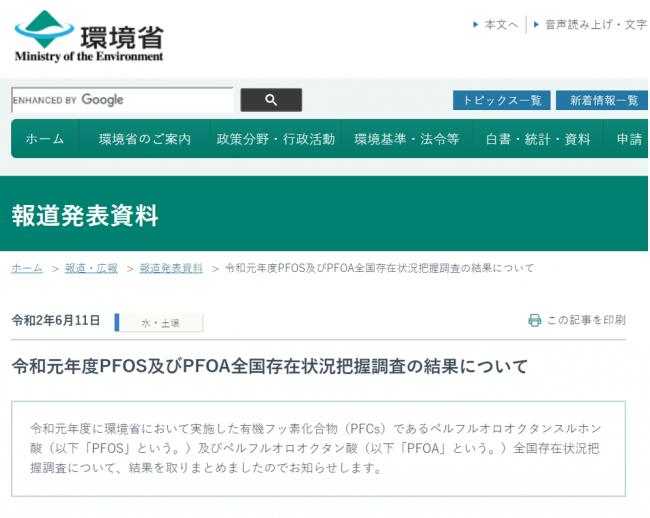650x518 pixels.
Task: Click the printer icon to print article
Action: coord(534,320)
